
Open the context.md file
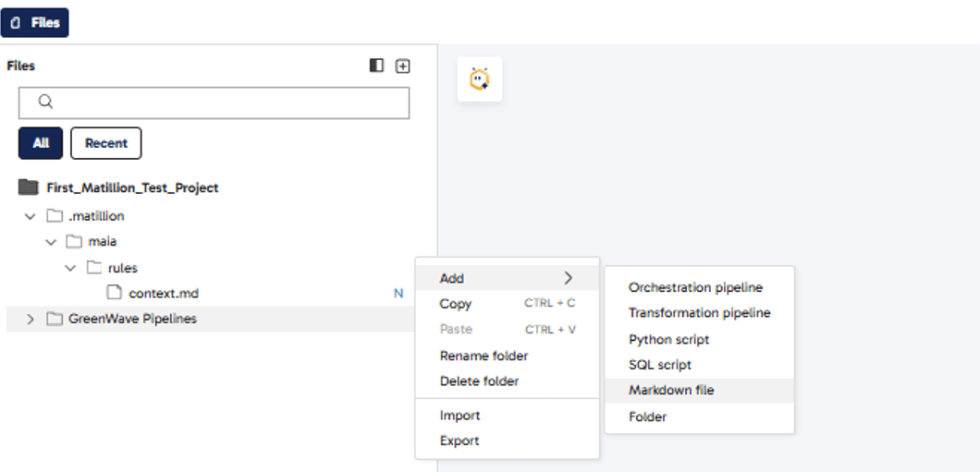coord(164,294)
